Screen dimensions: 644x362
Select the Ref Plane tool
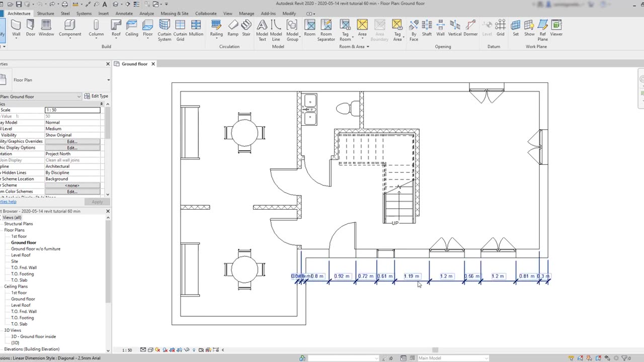pyautogui.click(x=542, y=30)
